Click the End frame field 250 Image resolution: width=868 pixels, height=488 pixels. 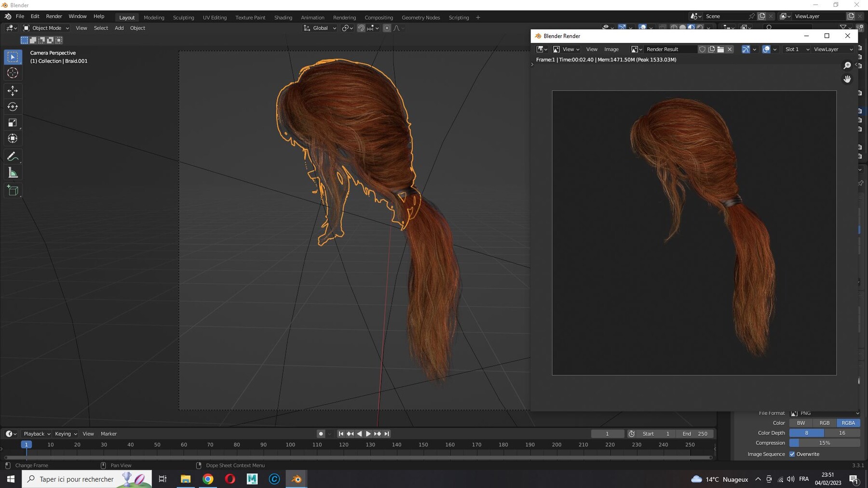tap(694, 434)
